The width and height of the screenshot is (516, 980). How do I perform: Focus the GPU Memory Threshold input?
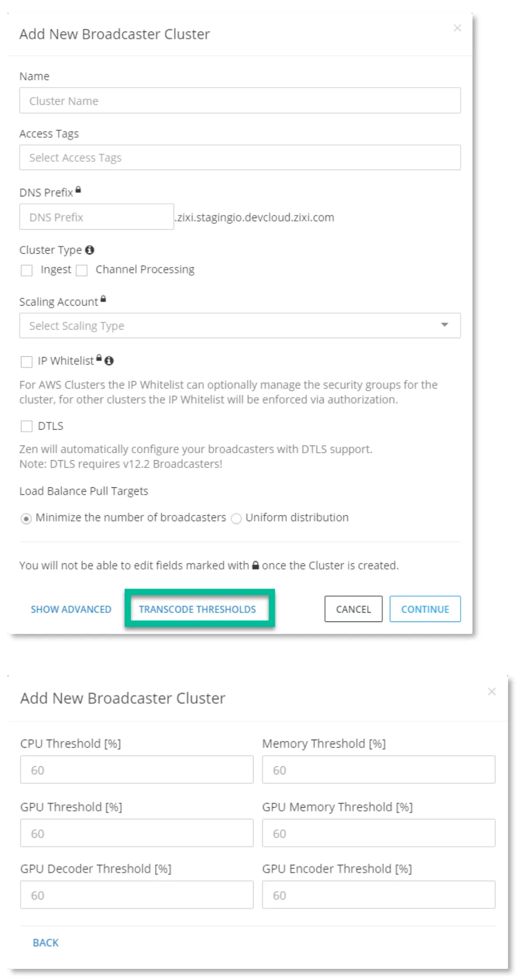click(378, 833)
